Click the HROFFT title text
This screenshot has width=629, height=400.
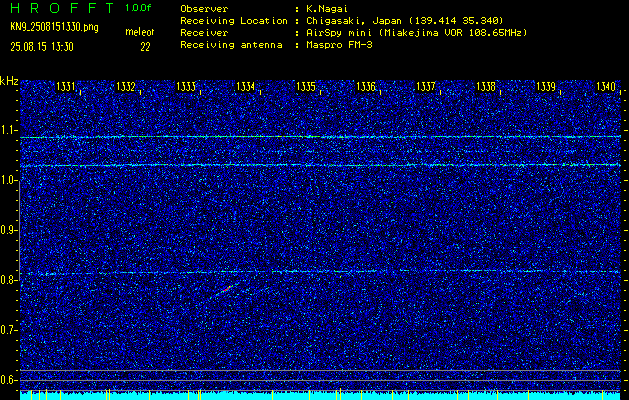click(x=63, y=8)
